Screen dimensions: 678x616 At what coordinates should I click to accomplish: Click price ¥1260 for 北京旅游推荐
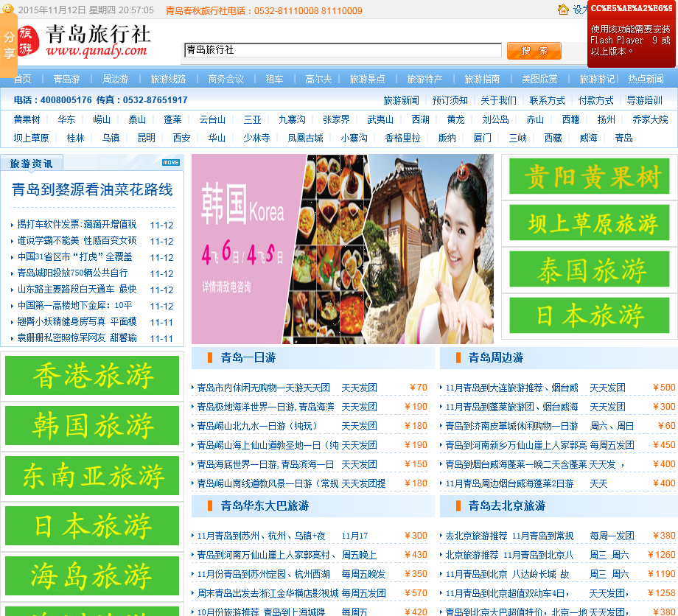662,555
